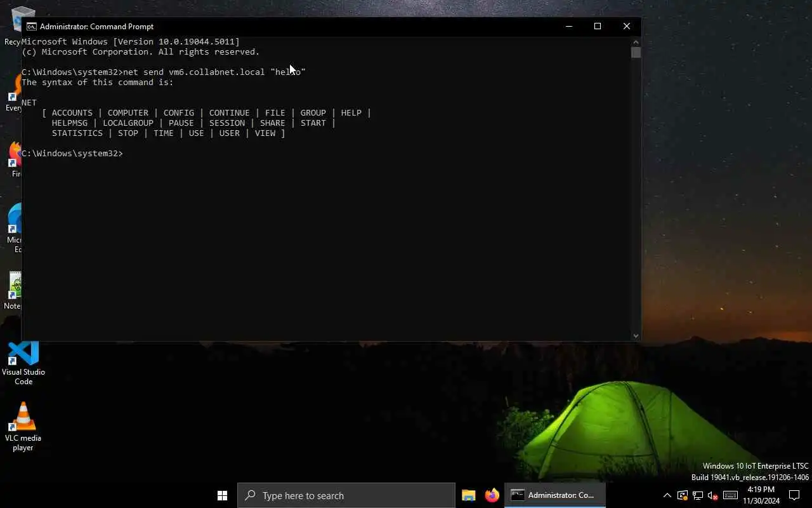This screenshot has height=508, width=812.
Task: Click the Command Prompt vertical scrollbar thumb
Action: click(636, 52)
